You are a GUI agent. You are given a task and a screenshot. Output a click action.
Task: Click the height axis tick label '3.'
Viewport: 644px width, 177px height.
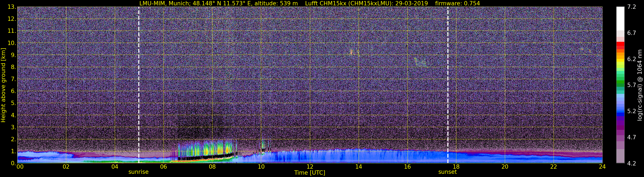(x=13, y=127)
